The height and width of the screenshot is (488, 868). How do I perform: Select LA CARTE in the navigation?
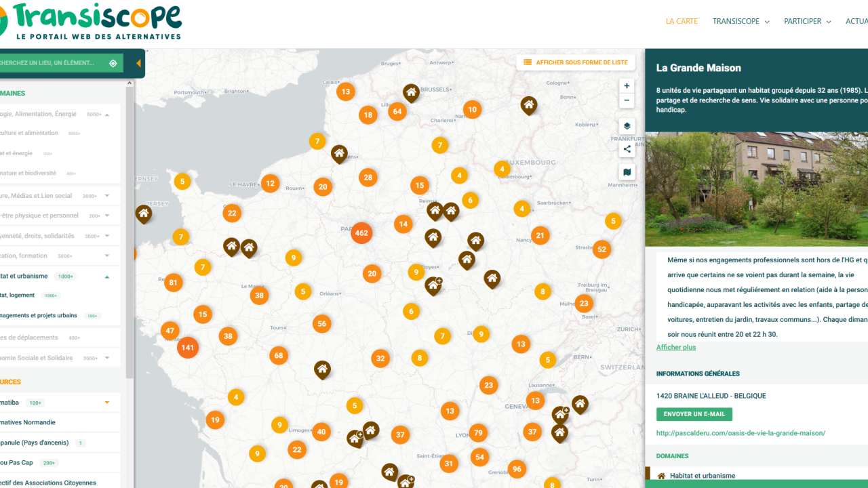coord(682,22)
